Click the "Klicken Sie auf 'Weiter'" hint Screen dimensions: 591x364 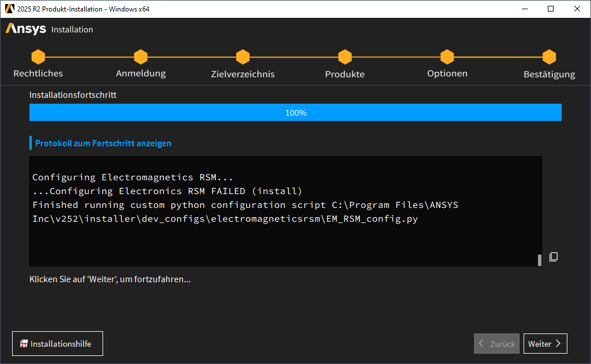[x=110, y=279]
